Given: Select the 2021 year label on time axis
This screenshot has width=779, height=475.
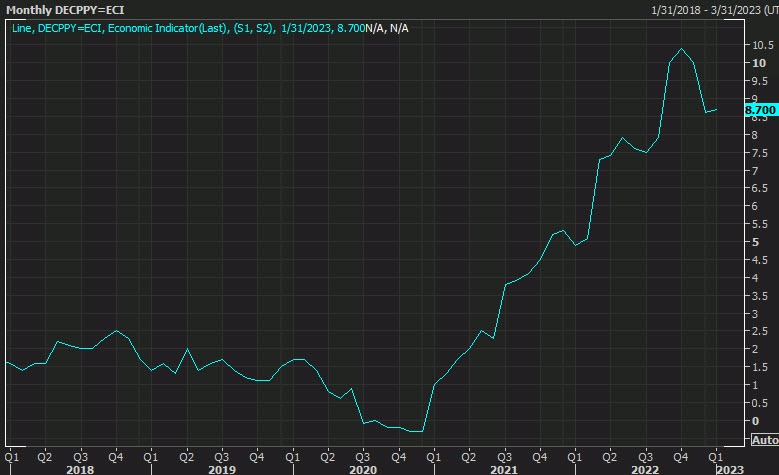Looking at the screenshot, I should point(502,467).
